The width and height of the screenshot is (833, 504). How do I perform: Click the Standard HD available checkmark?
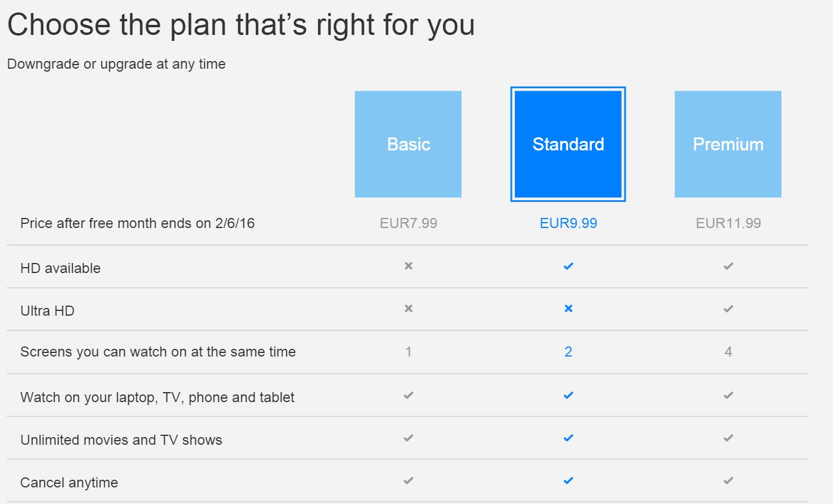pyautogui.click(x=568, y=267)
